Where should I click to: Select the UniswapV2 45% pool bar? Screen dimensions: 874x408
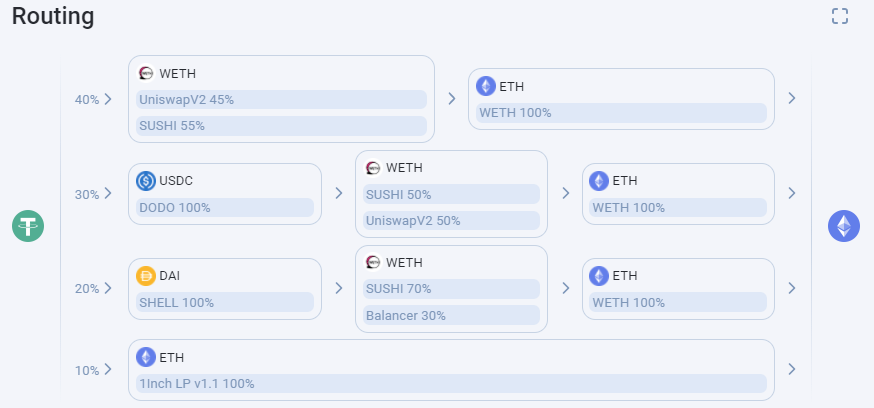(282, 99)
